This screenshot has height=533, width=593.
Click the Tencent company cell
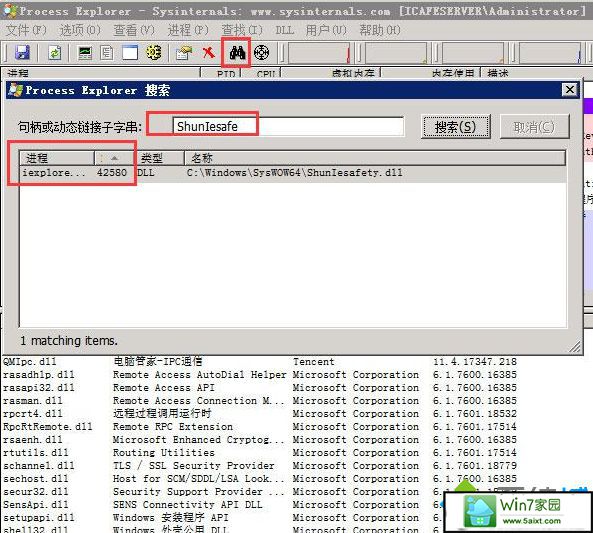[314, 362]
